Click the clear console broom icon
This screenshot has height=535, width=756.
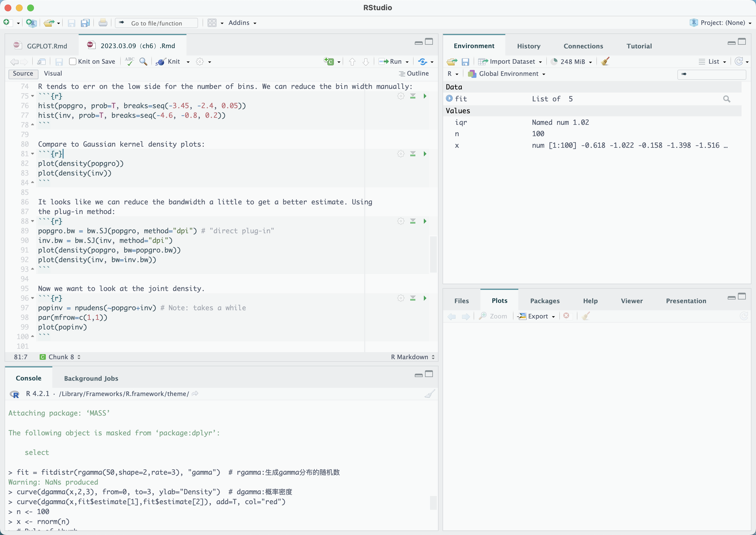(430, 393)
